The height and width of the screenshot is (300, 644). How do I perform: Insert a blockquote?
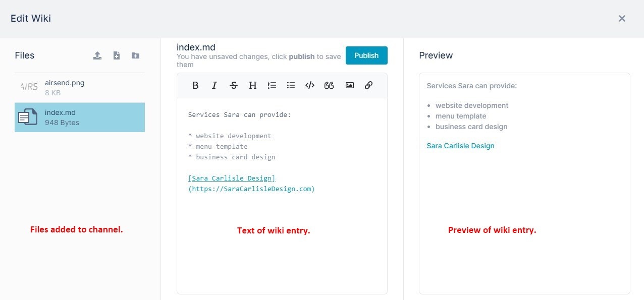point(329,85)
